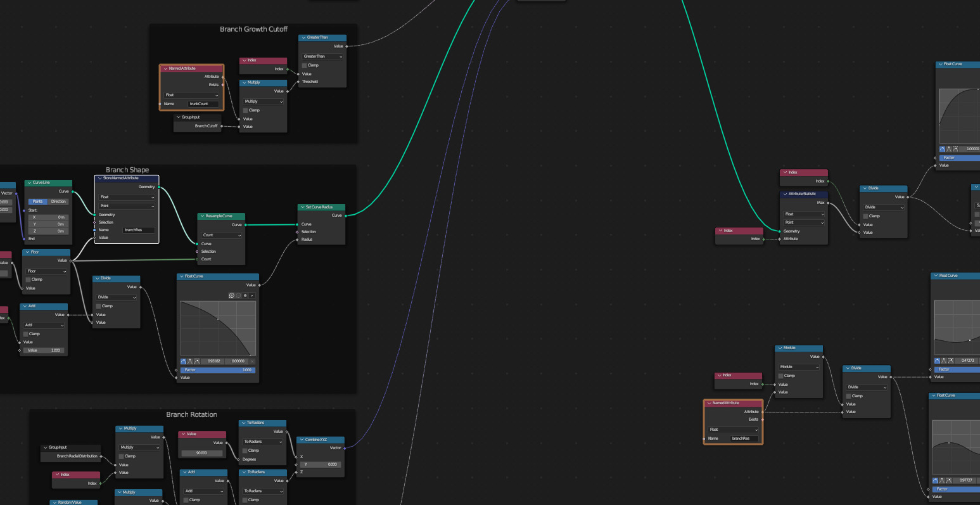
Task: Select the Attribute Statistic node header
Action: [x=804, y=194]
